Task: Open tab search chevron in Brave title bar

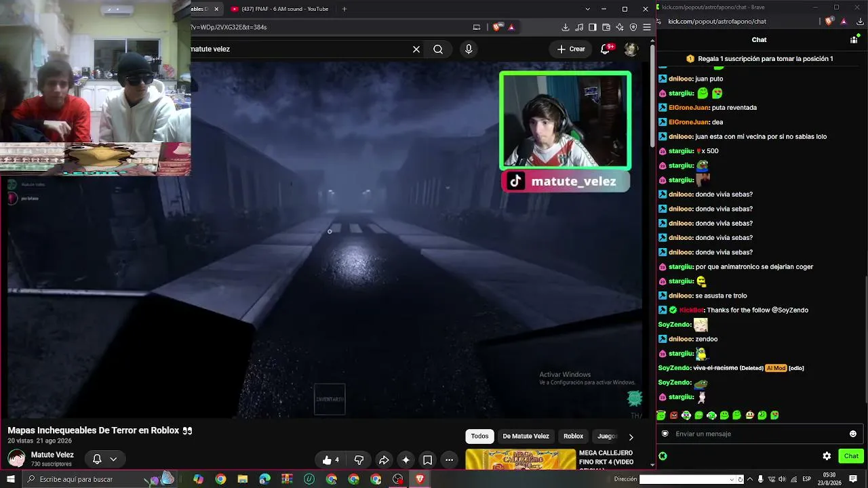Action: tap(587, 9)
